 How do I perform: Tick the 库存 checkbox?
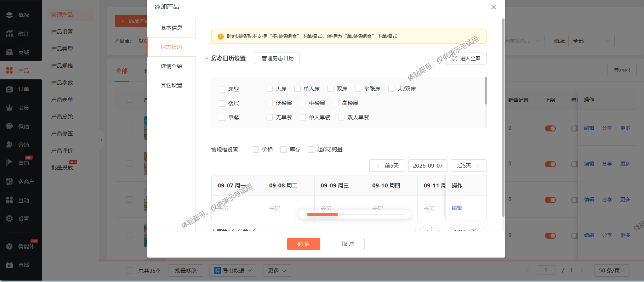click(x=284, y=150)
